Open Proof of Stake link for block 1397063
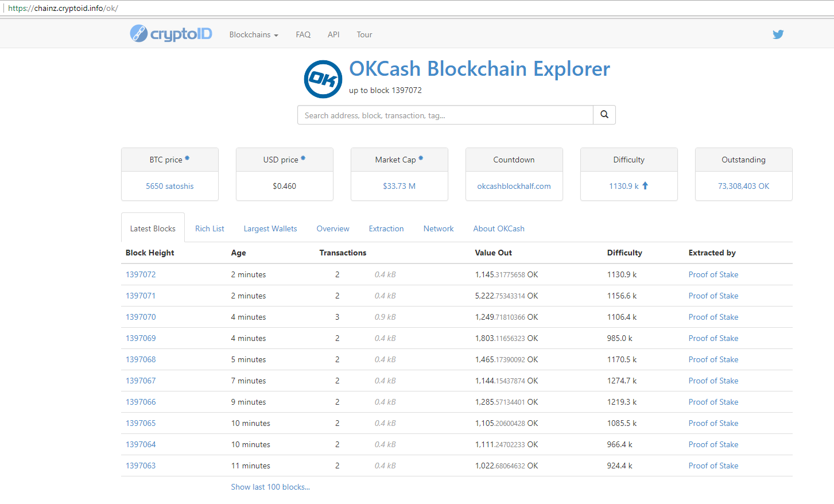 point(713,466)
